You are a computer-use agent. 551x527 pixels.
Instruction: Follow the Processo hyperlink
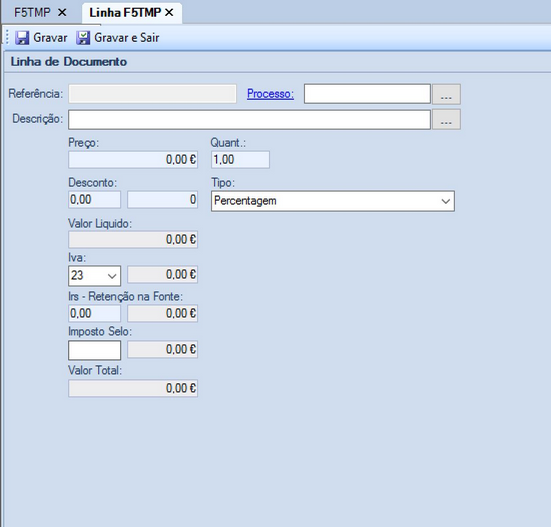click(270, 94)
